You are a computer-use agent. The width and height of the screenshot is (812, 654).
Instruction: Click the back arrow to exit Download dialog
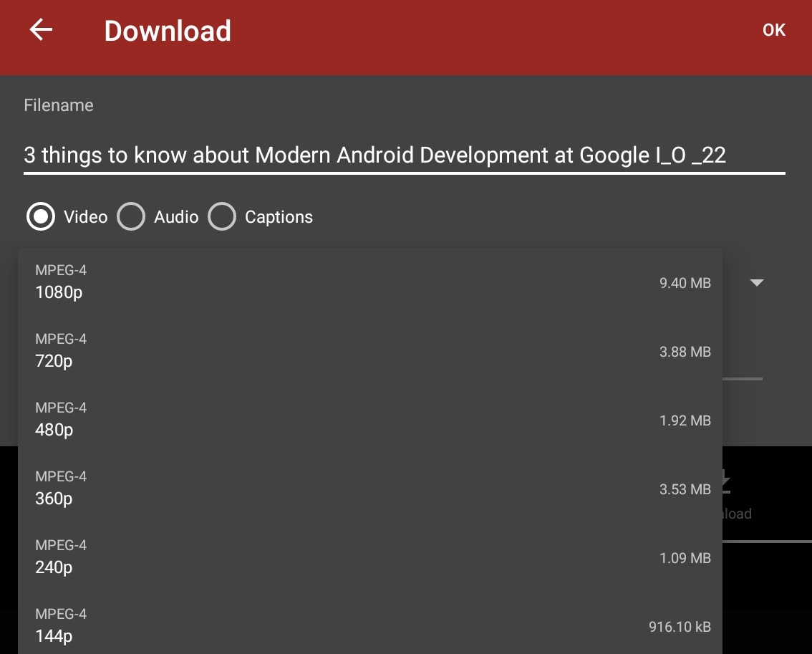click(x=41, y=29)
